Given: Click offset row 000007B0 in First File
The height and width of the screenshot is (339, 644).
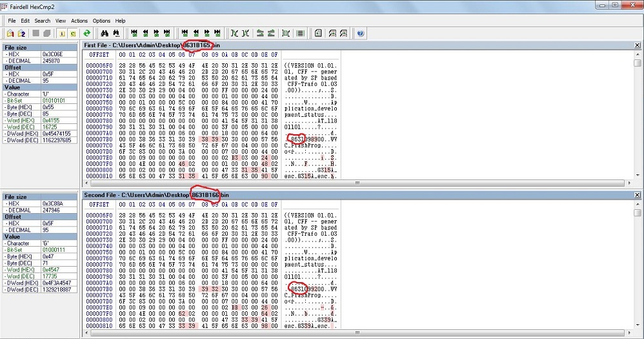Looking at the screenshot, I should click(99, 139).
